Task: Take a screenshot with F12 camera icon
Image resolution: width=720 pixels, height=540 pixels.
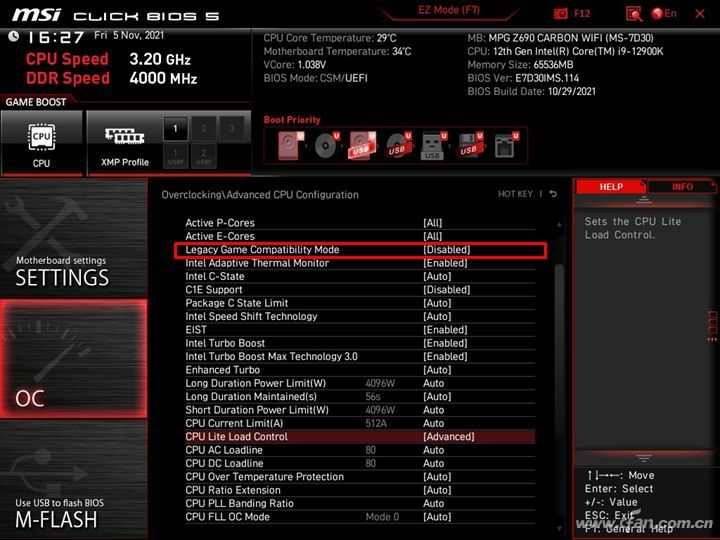Action: click(561, 14)
